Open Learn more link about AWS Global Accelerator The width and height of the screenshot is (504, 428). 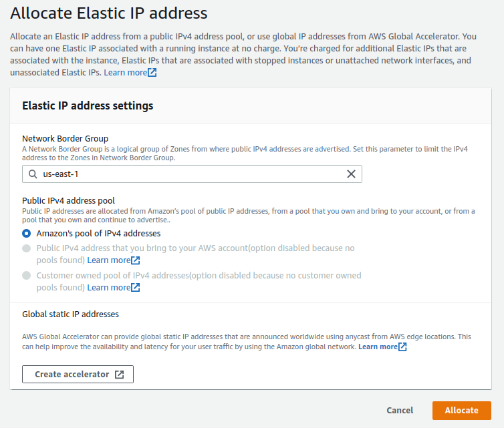[378, 347]
